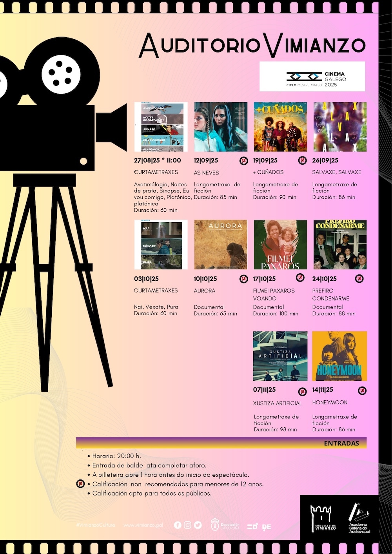
Task: Click the Deputación da Coruña logo
Action: click(x=225, y=525)
